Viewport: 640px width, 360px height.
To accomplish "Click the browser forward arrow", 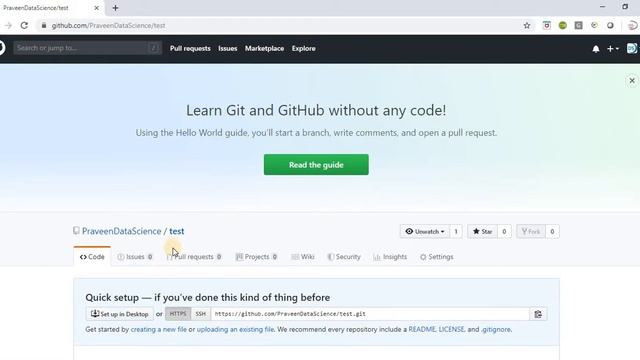I will click(x=8, y=26).
